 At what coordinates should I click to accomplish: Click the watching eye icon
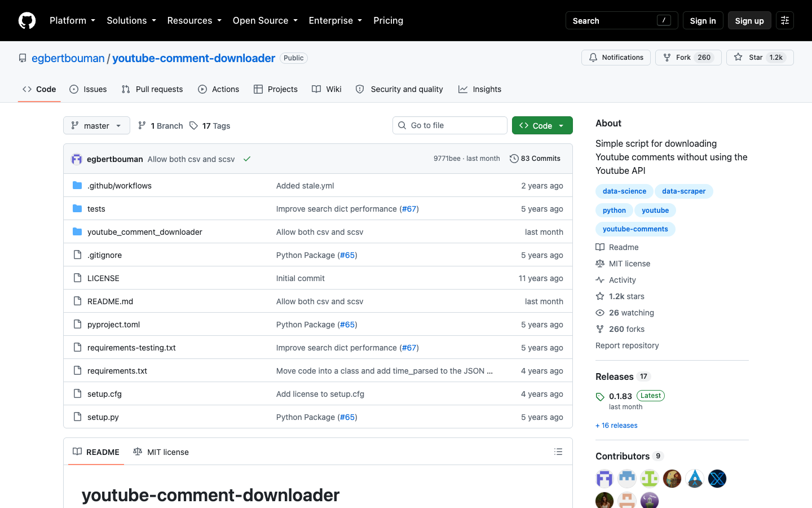coord(600,313)
